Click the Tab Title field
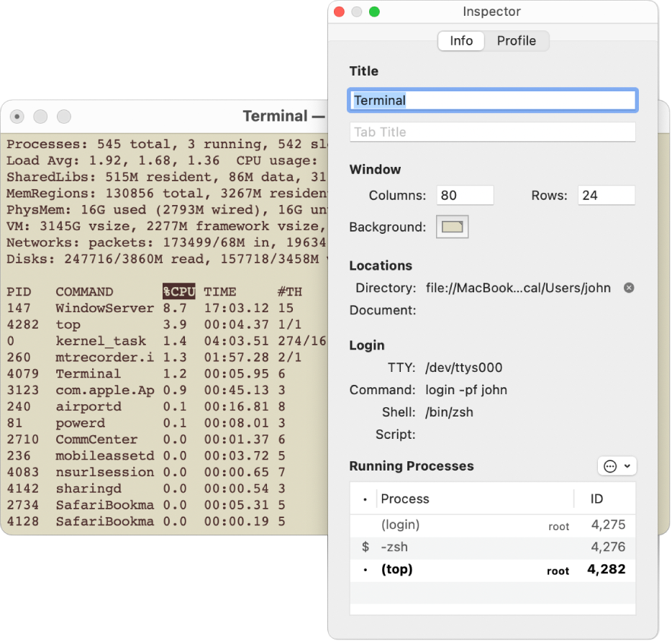 click(492, 132)
